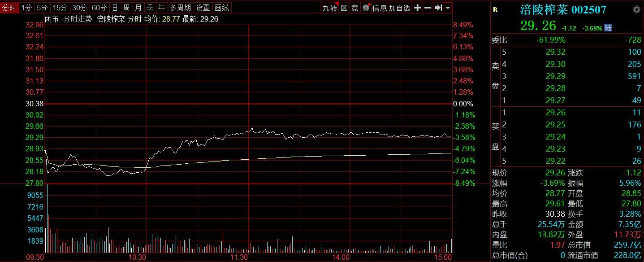Switch to the 15分 chart tab

[60, 8]
